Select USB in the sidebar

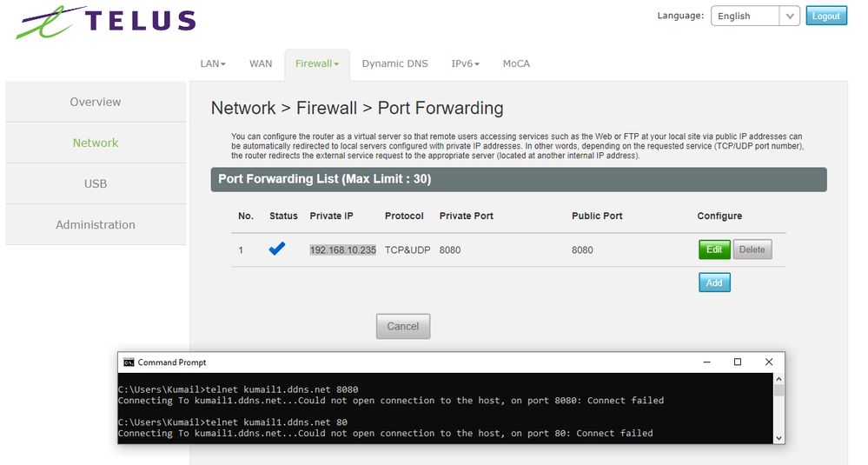click(x=96, y=183)
